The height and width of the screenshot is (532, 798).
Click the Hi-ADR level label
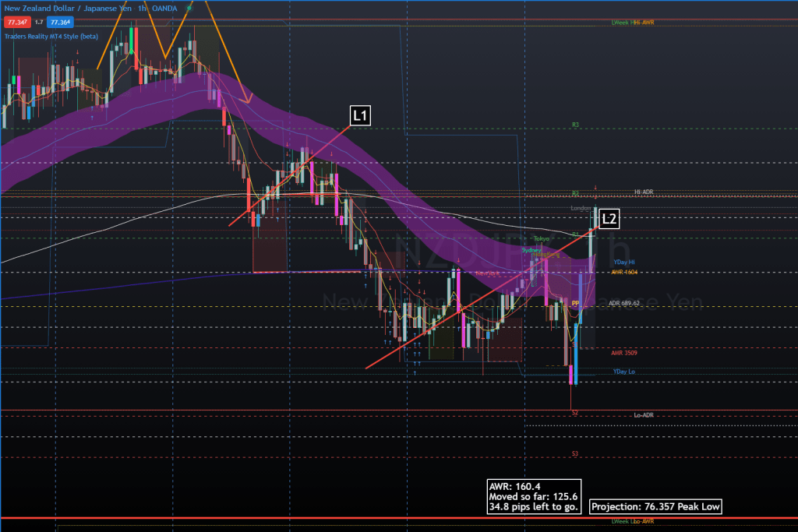click(643, 192)
